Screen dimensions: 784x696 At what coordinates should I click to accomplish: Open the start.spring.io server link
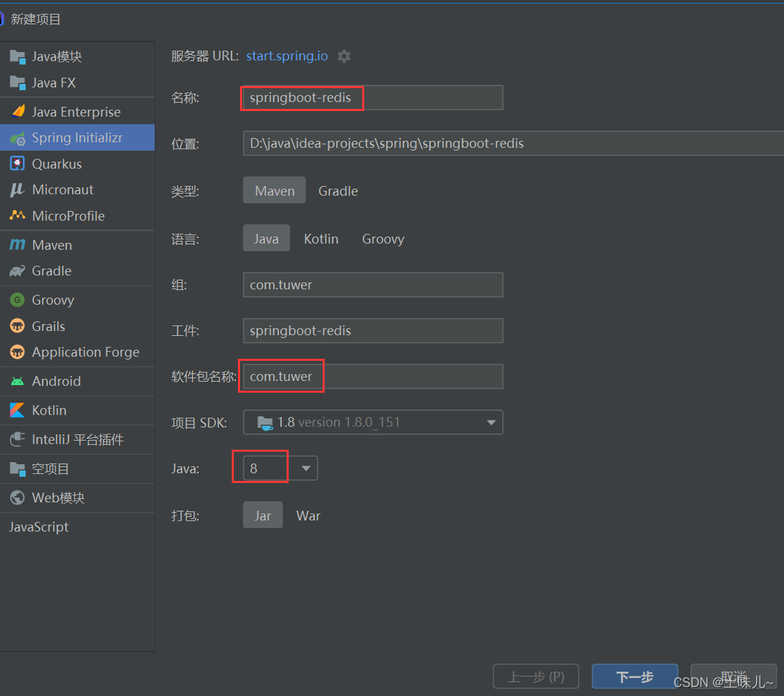click(x=287, y=56)
